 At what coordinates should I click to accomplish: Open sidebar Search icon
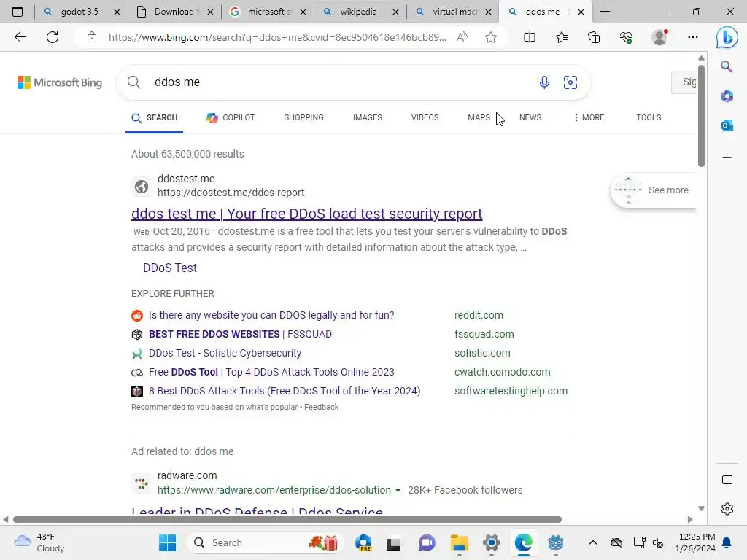coord(727,66)
